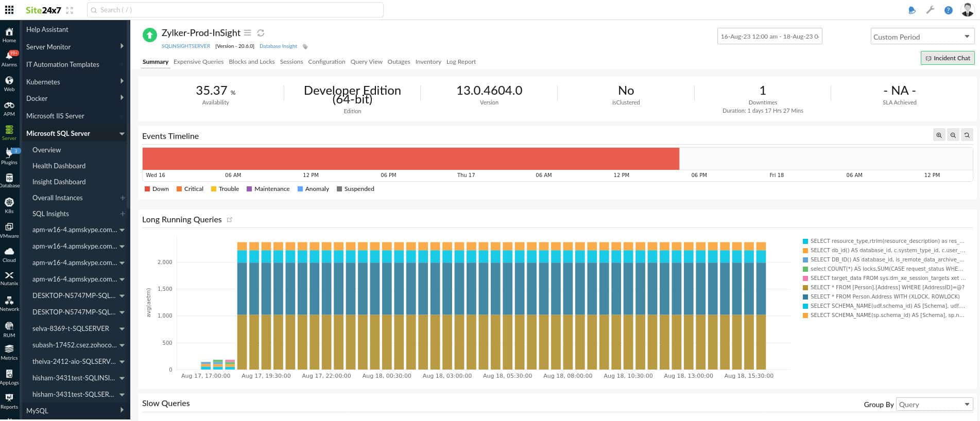Zoom out on the Events Timeline
This screenshot has height=421, width=980.
953,135
